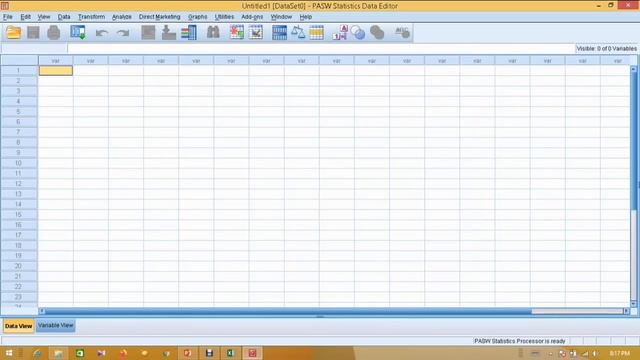Open the Analyze menu

click(122, 17)
